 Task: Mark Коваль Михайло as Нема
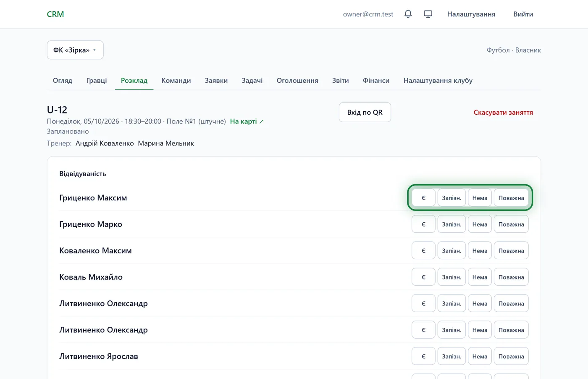click(480, 277)
